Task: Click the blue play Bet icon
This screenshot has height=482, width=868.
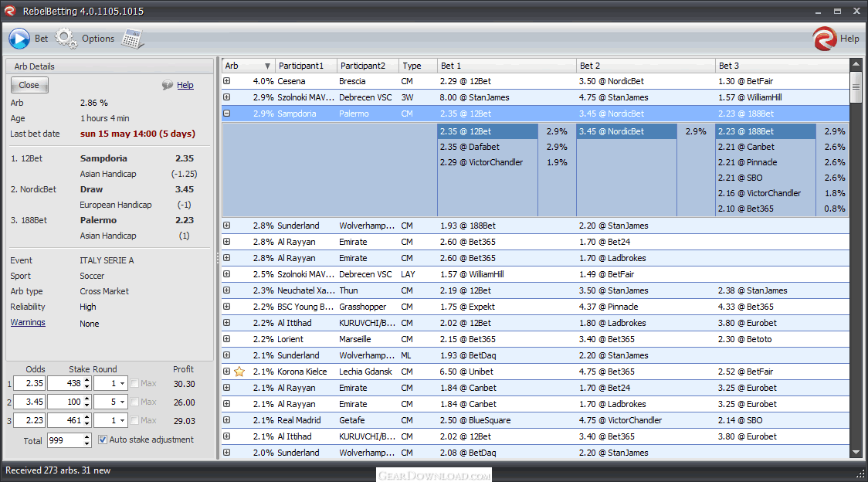Action: tap(19, 39)
